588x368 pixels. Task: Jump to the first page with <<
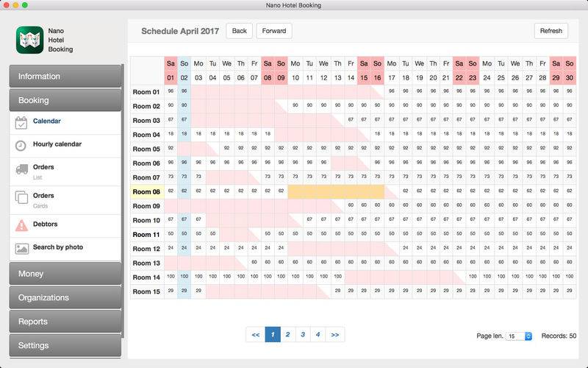(256, 335)
